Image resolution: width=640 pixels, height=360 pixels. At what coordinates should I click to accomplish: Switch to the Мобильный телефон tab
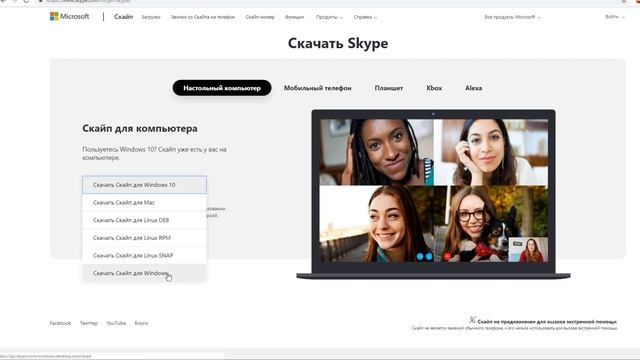point(318,88)
